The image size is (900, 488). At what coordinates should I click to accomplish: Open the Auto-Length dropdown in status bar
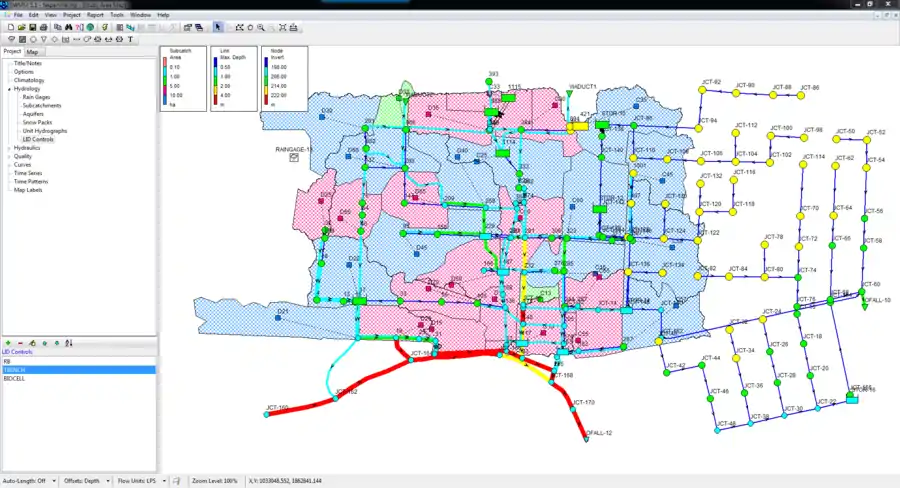54,480
